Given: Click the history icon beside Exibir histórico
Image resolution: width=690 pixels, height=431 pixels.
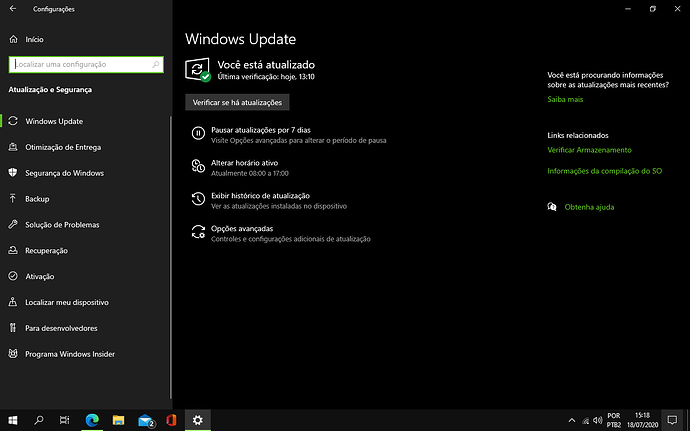Looking at the screenshot, I should [198, 199].
